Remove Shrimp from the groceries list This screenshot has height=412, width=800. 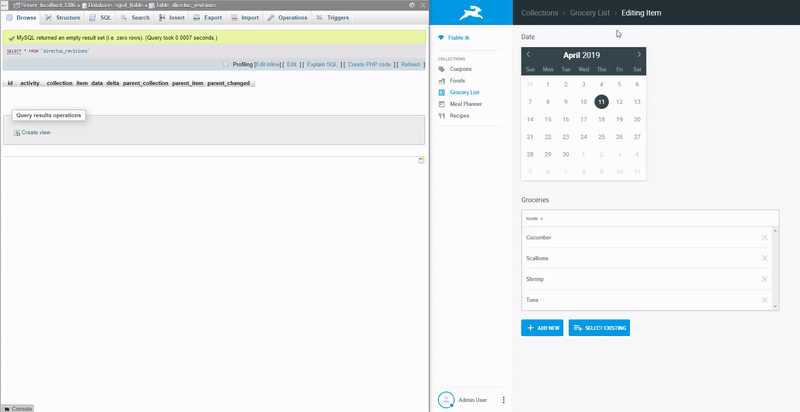pos(764,279)
